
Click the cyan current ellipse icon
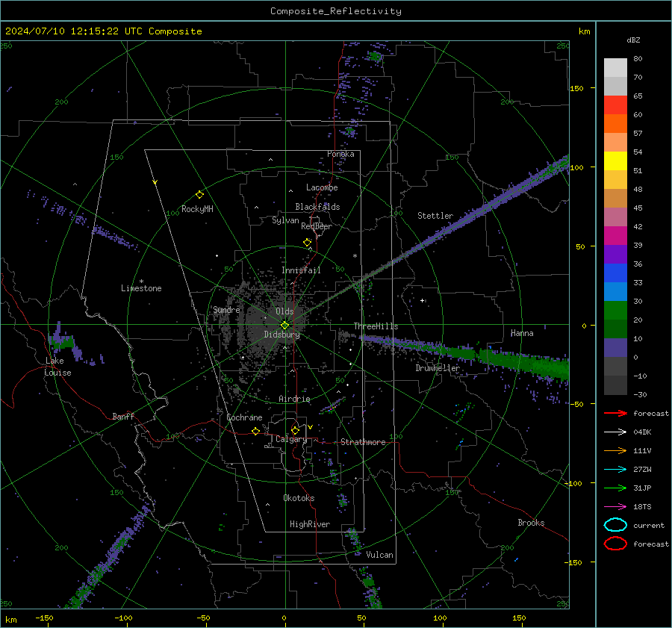[615, 525]
